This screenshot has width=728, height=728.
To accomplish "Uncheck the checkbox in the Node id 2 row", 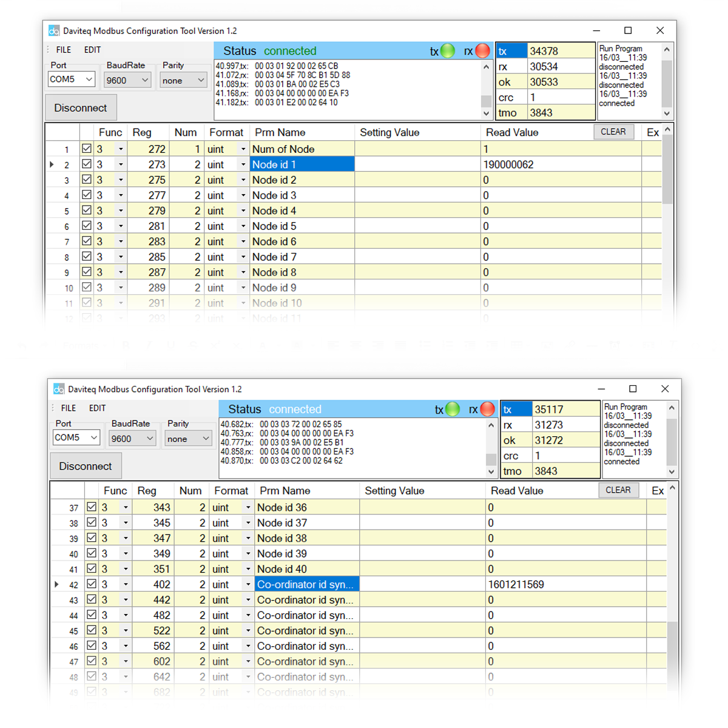I will coord(87,180).
